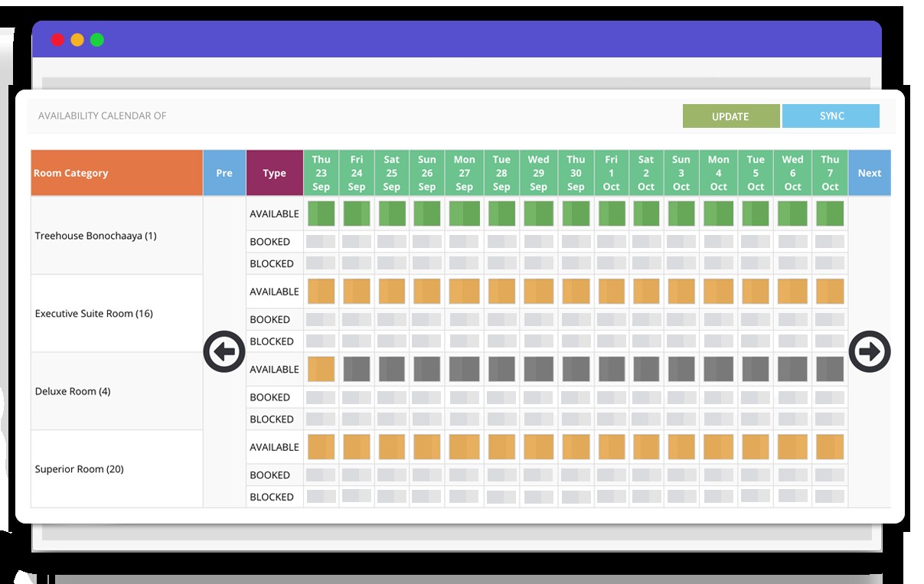924x584 pixels.
Task: Click Superior Room booked field for Wed 29 Sep
Action: click(x=538, y=475)
